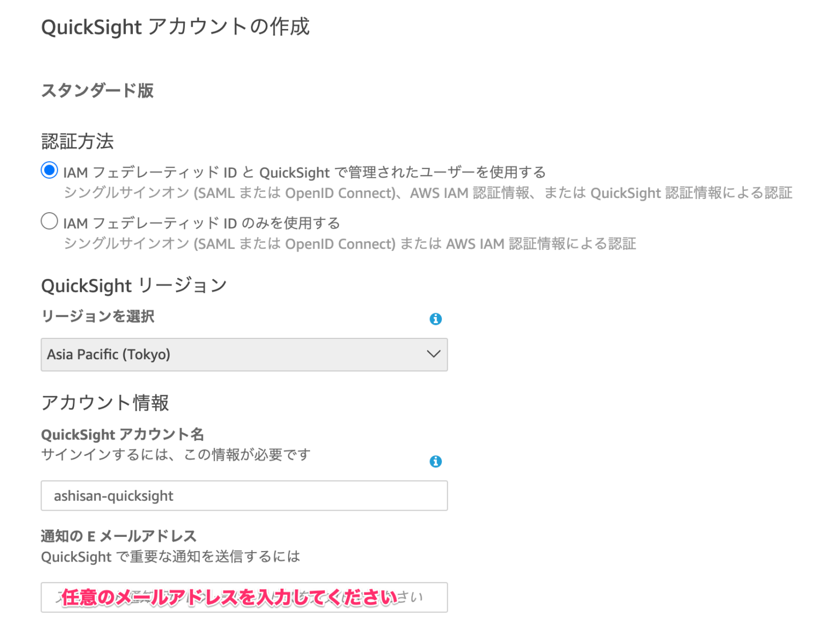
Task: Select the IAM フェデレーティッド ID のみを使用する option
Action: pos(49,221)
